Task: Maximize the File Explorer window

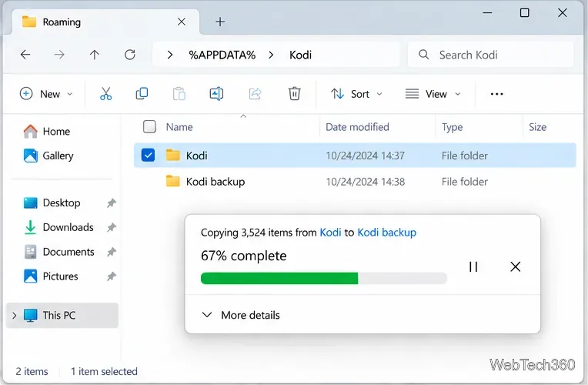Action: click(x=525, y=13)
